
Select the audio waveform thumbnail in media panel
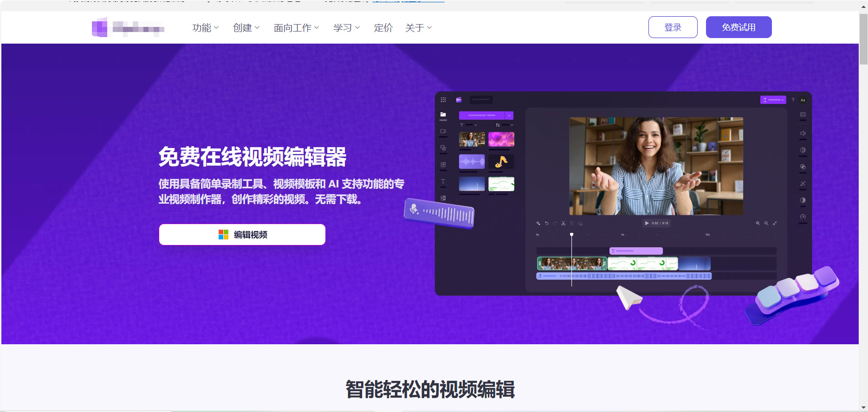[472, 161]
